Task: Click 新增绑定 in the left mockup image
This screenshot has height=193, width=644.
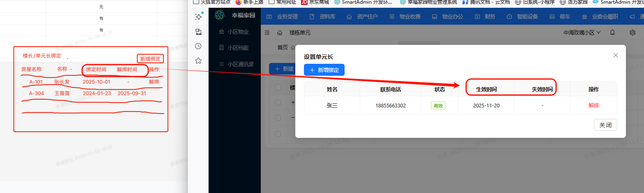Action: [150, 59]
